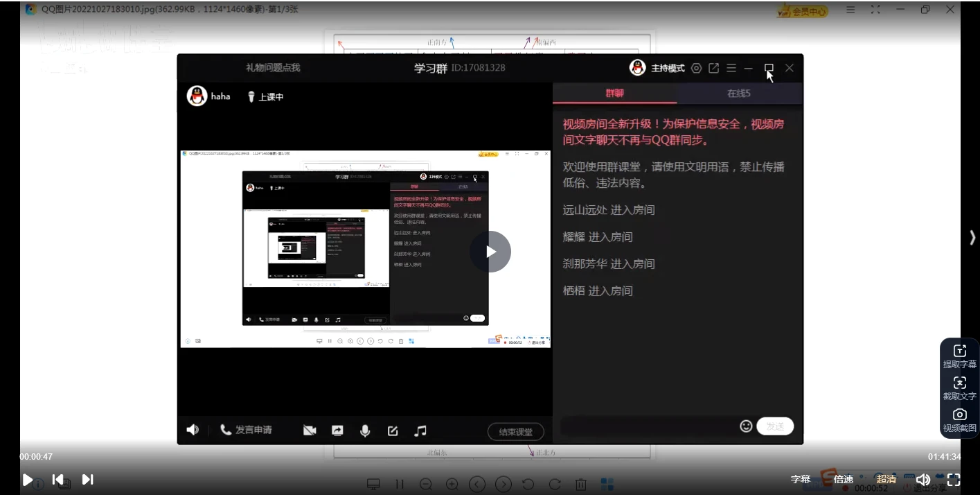Open the 超清 quality selector
Viewport: 980px width, 495px height.
pyautogui.click(x=886, y=479)
